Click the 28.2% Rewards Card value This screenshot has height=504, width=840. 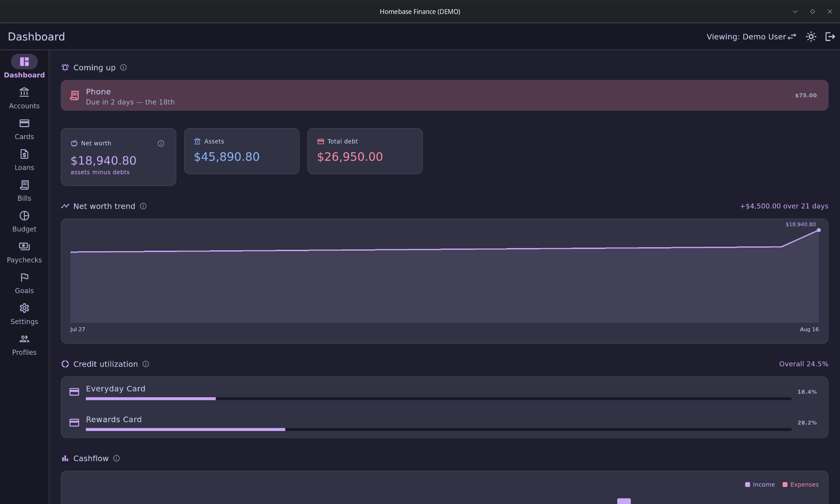click(807, 423)
